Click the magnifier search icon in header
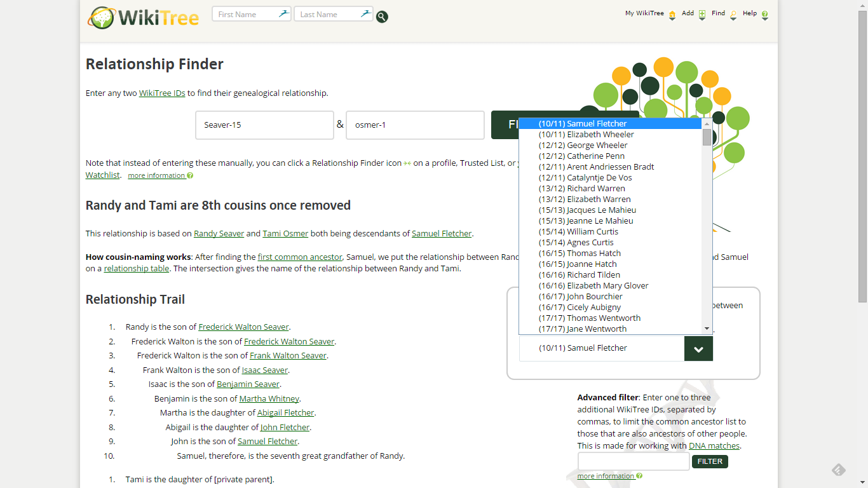Viewport: 868px width, 488px height. coord(382,17)
